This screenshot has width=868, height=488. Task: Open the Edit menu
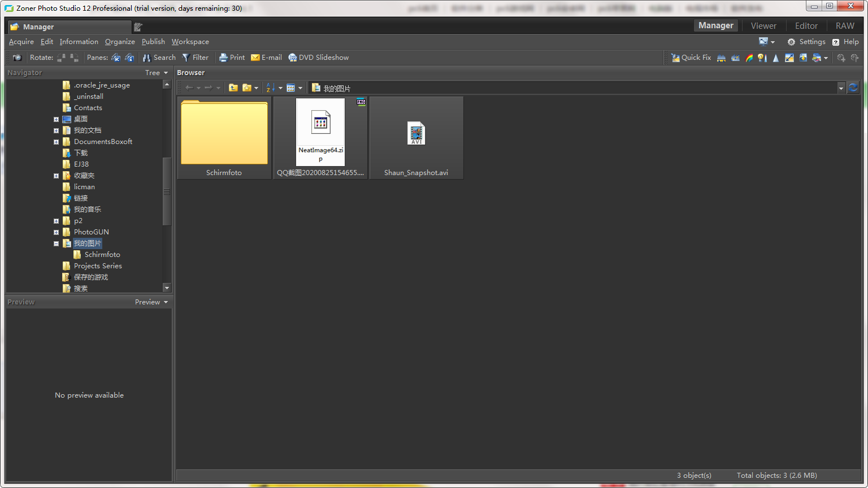click(x=47, y=42)
